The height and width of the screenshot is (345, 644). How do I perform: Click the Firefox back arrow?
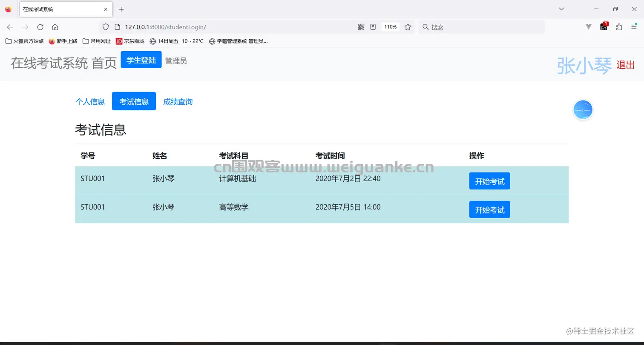click(x=10, y=27)
